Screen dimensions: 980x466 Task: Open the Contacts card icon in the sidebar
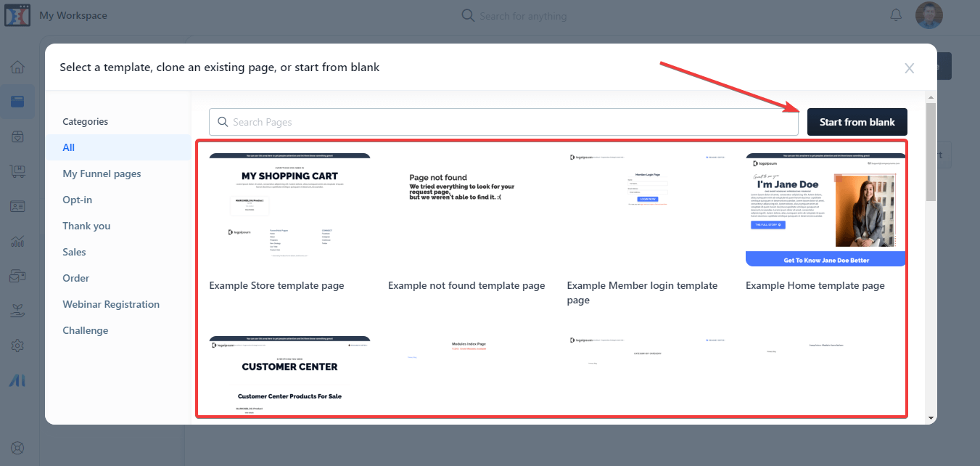pyautogui.click(x=17, y=205)
